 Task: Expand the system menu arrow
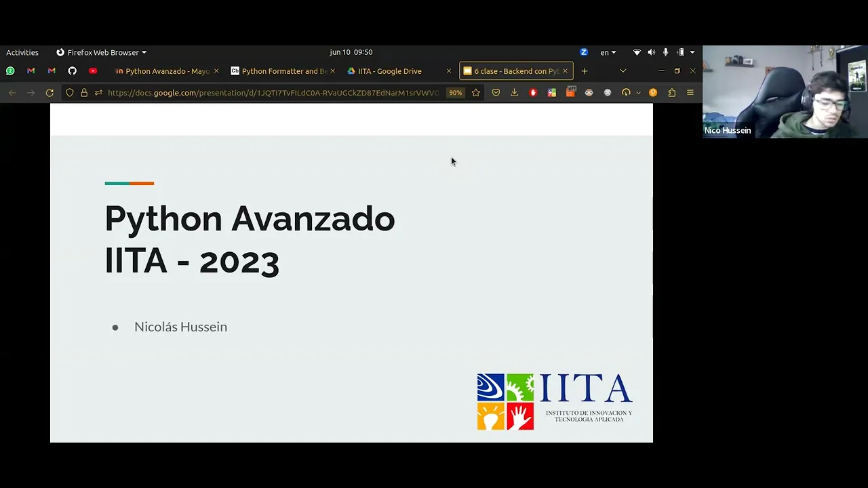click(x=692, y=52)
